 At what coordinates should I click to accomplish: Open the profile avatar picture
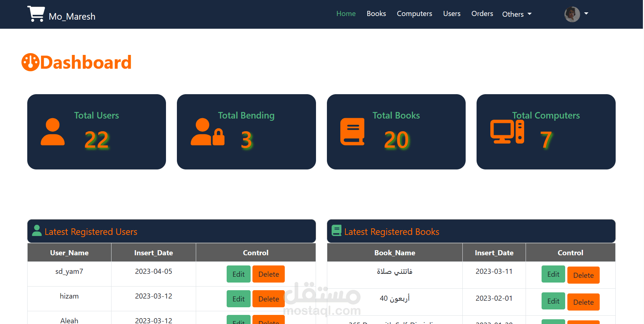tap(572, 14)
